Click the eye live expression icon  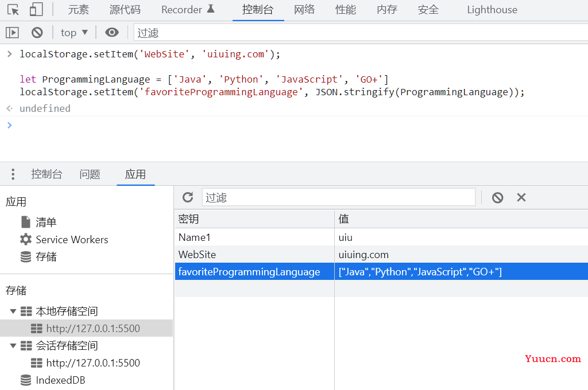coord(112,33)
